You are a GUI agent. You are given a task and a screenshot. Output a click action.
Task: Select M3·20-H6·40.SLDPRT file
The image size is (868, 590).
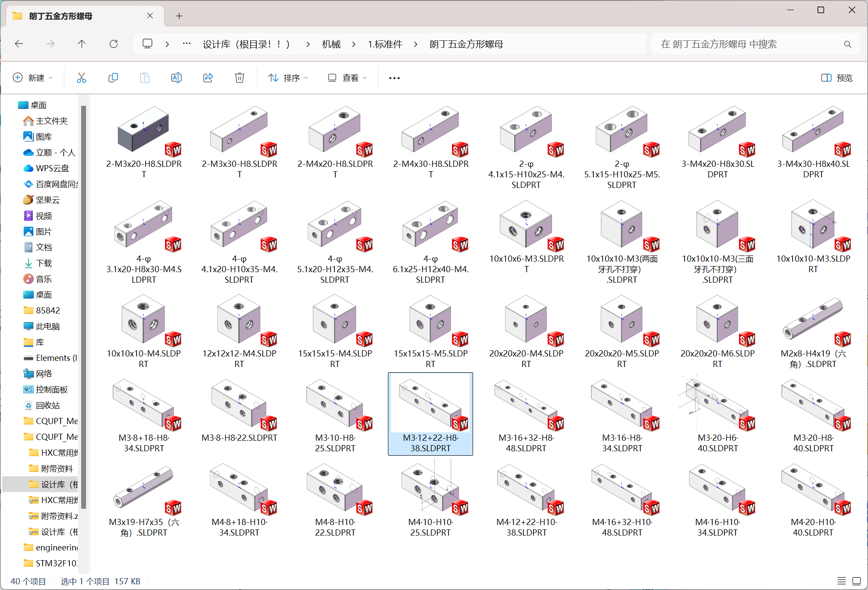click(x=717, y=414)
